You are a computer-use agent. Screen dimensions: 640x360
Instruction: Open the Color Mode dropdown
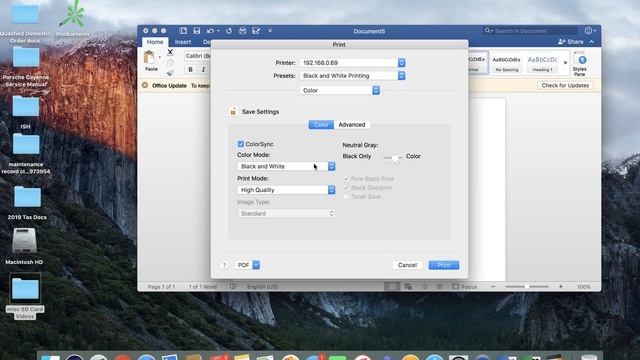pos(286,166)
